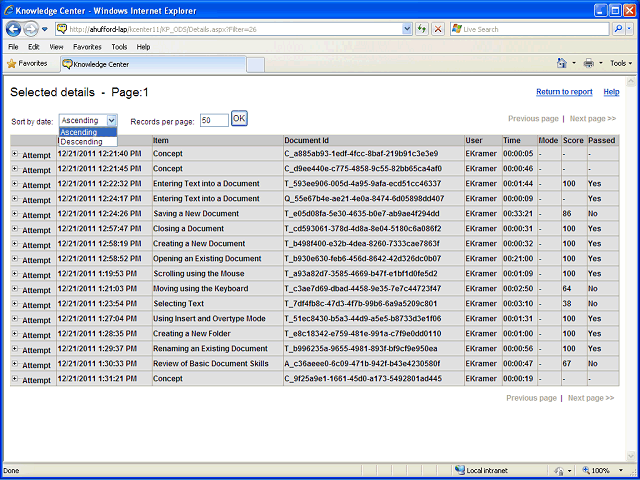Viewport: 640px width, 480px height.
Task: Choose Descending in the sort list
Action: pos(88,142)
